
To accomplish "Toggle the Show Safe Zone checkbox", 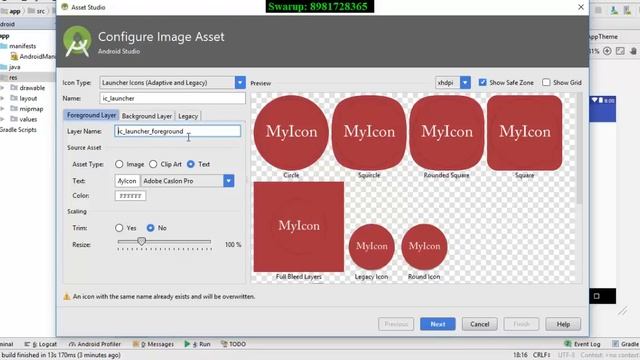I will coord(482,82).
